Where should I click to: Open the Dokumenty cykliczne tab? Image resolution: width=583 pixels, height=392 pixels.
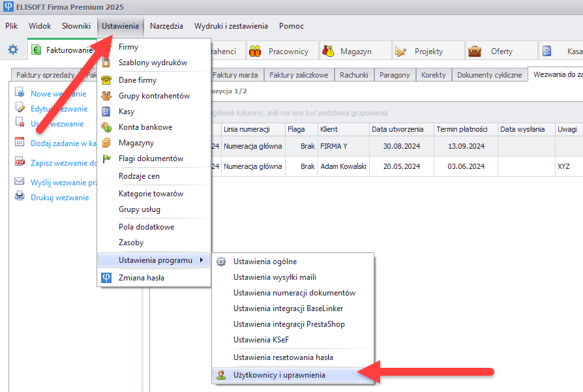(489, 75)
